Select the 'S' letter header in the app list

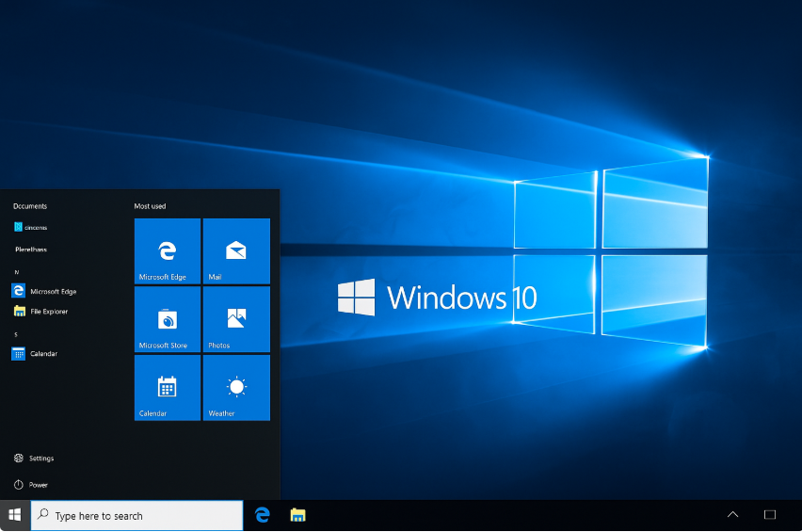(x=16, y=334)
